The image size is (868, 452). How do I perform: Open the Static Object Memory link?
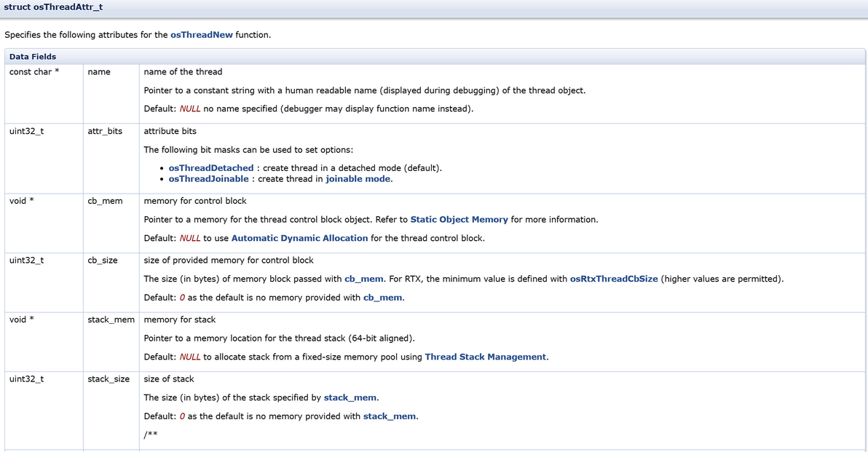coord(459,220)
